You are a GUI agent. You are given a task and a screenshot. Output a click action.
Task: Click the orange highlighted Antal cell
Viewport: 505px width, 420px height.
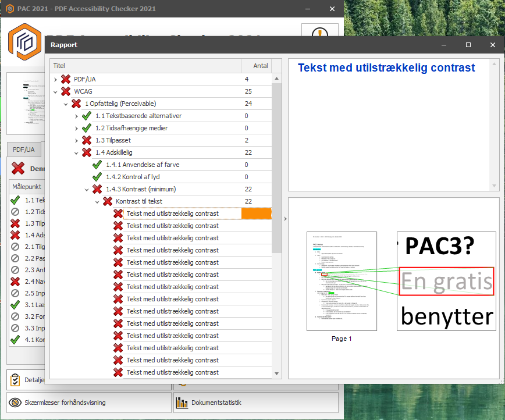click(257, 213)
